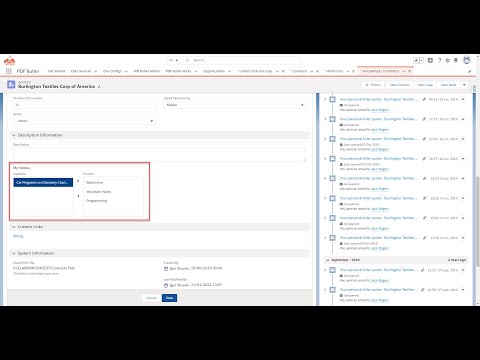Open the search scope 'All' dropdown
The image size is (480, 360).
pos(173,60)
